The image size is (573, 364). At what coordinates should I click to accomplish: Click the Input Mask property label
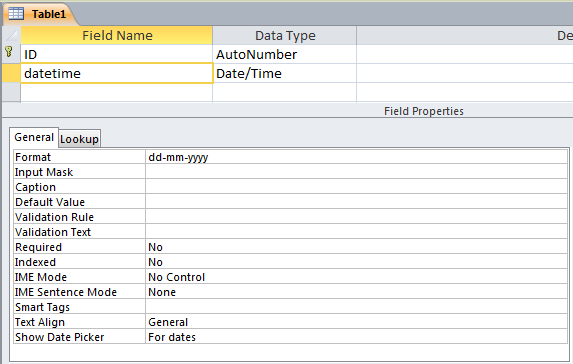point(79,172)
